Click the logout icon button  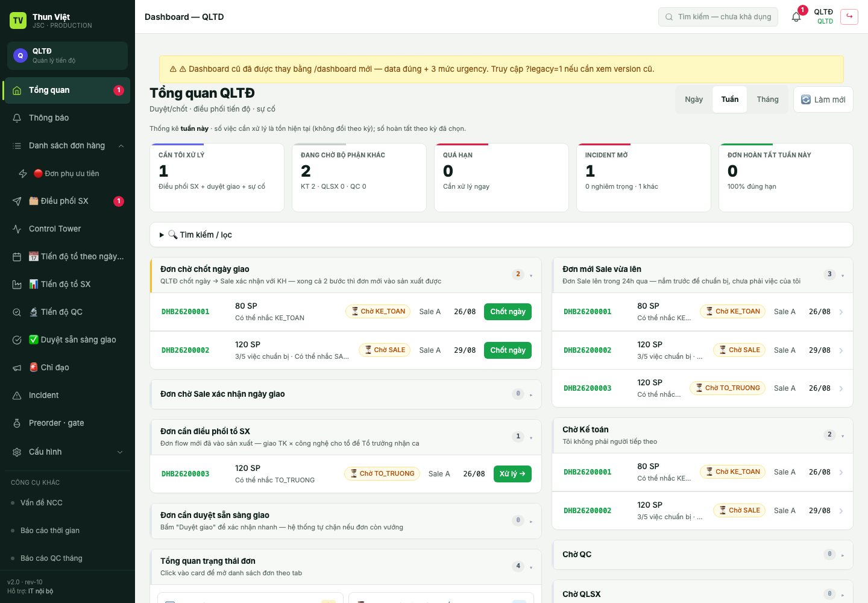click(x=849, y=16)
